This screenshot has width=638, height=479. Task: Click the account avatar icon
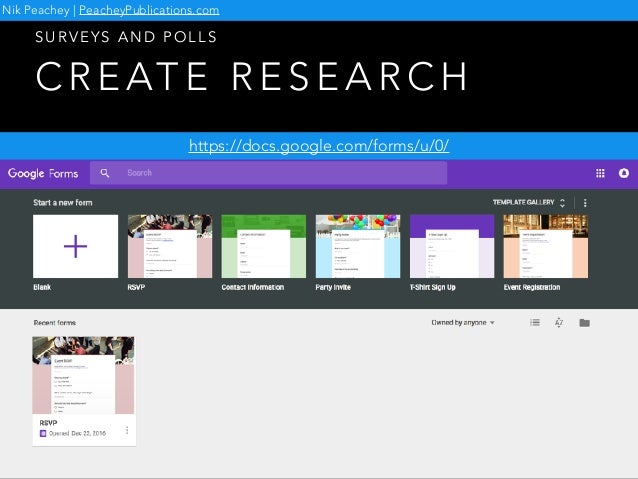[x=624, y=173]
